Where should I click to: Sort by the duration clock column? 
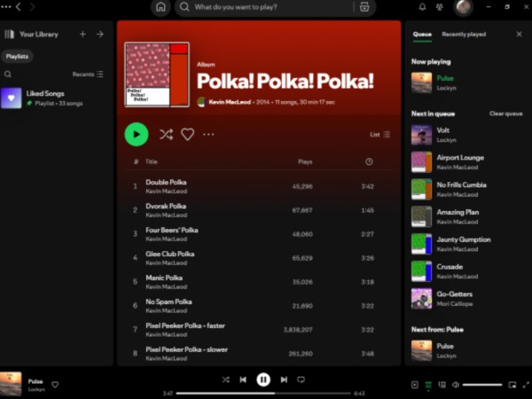(x=369, y=162)
